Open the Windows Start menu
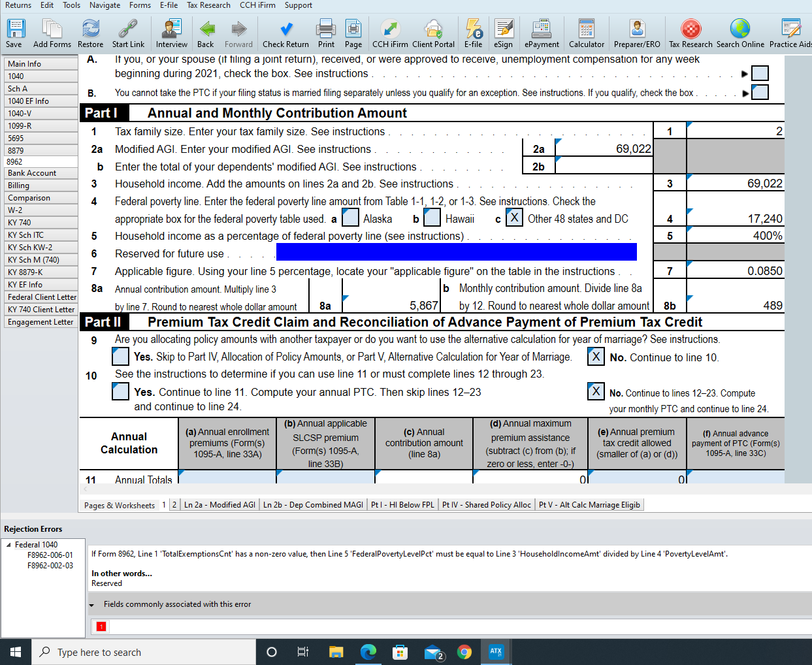The height and width of the screenshot is (665, 812). click(x=16, y=652)
